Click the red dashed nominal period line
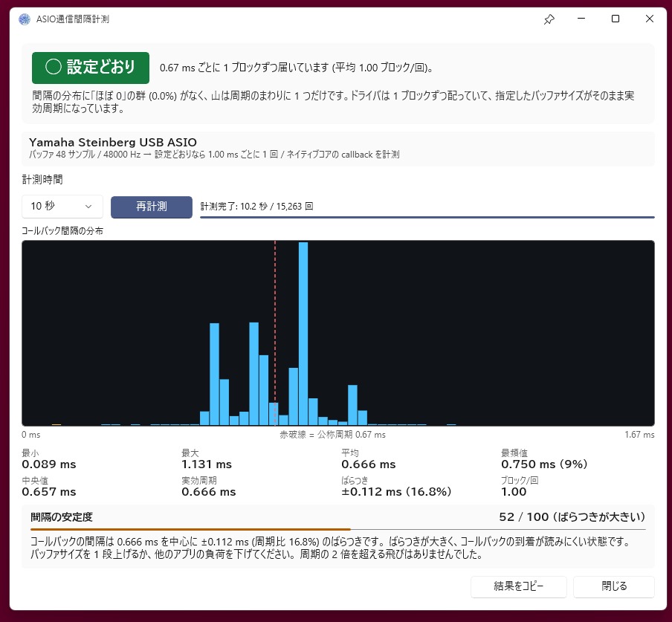Viewport: 672px width, 622px height. click(275, 333)
